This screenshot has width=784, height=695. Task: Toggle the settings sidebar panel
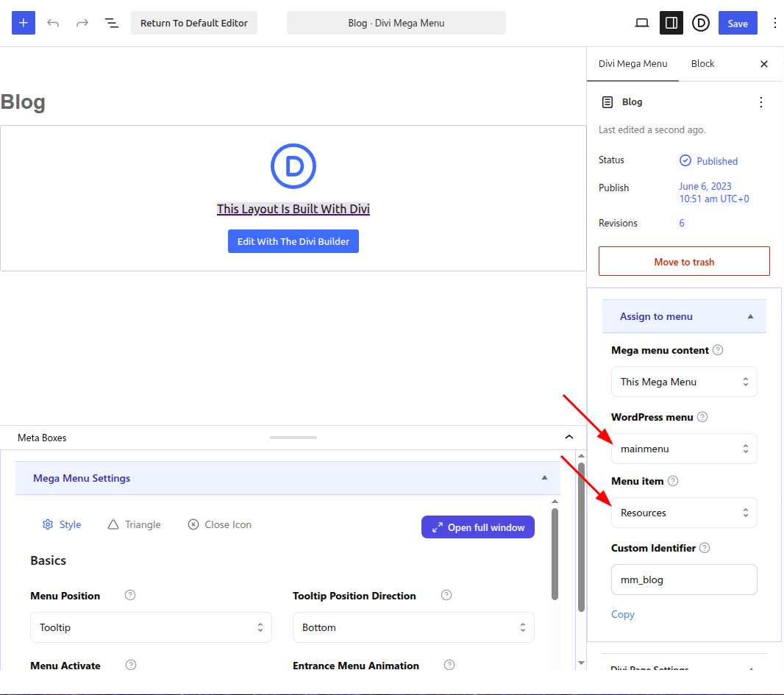click(x=671, y=23)
